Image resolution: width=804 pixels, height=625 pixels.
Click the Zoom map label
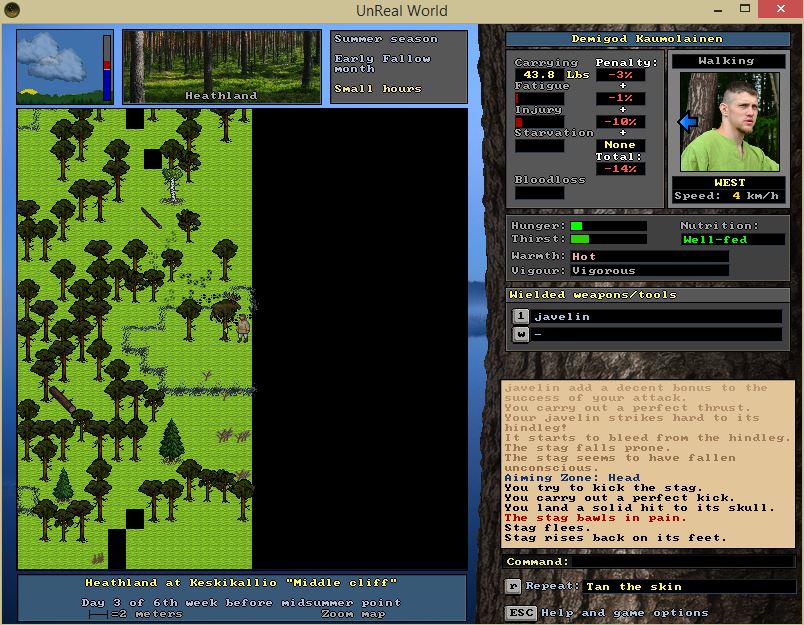pyautogui.click(x=353, y=614)
